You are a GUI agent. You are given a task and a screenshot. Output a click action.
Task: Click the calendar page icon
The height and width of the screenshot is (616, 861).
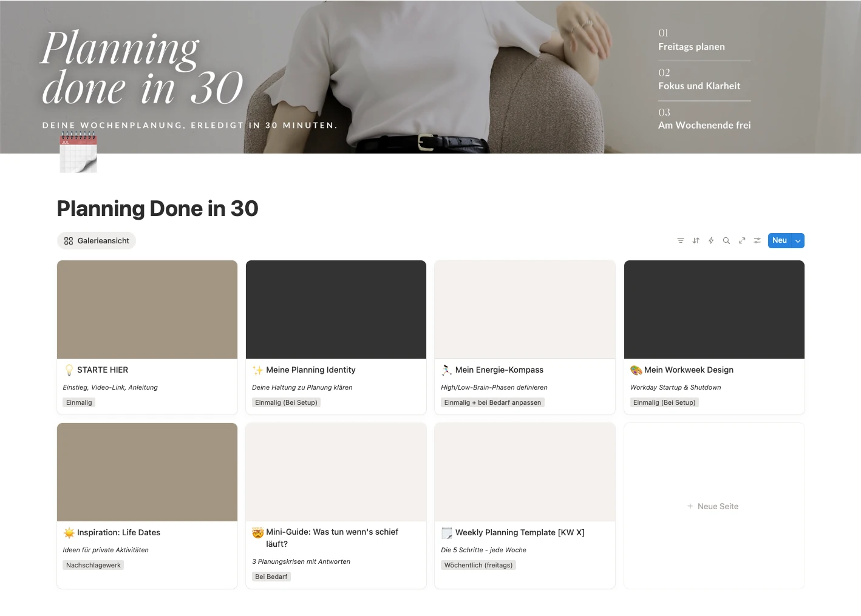[x=78, y=153]
